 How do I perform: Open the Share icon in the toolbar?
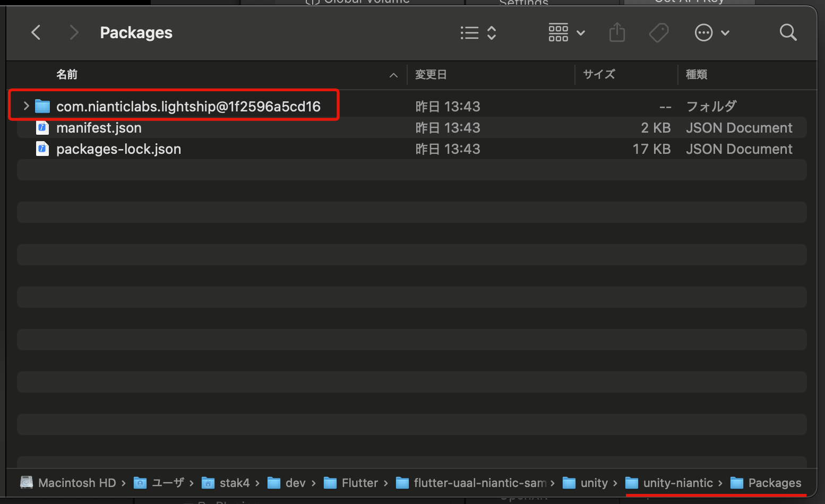[x=617, y=32]
